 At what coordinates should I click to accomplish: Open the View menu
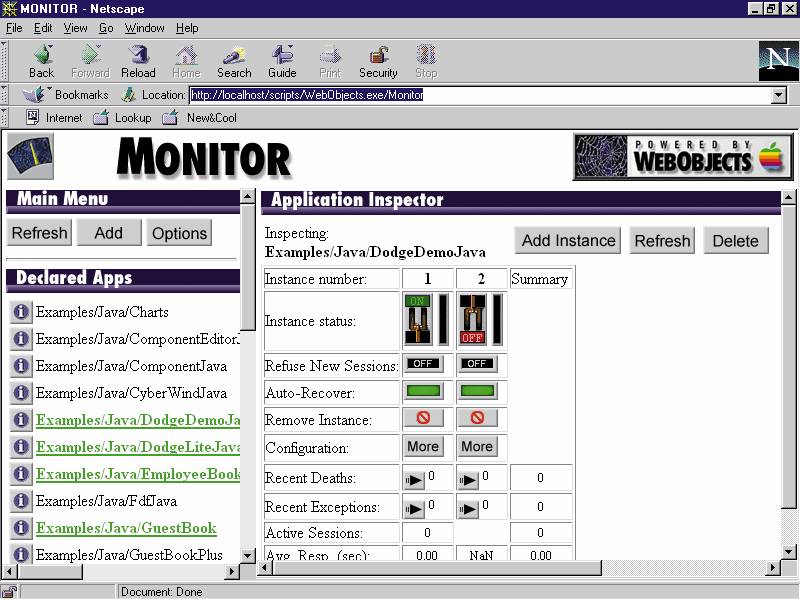click(x=76, y=28)
